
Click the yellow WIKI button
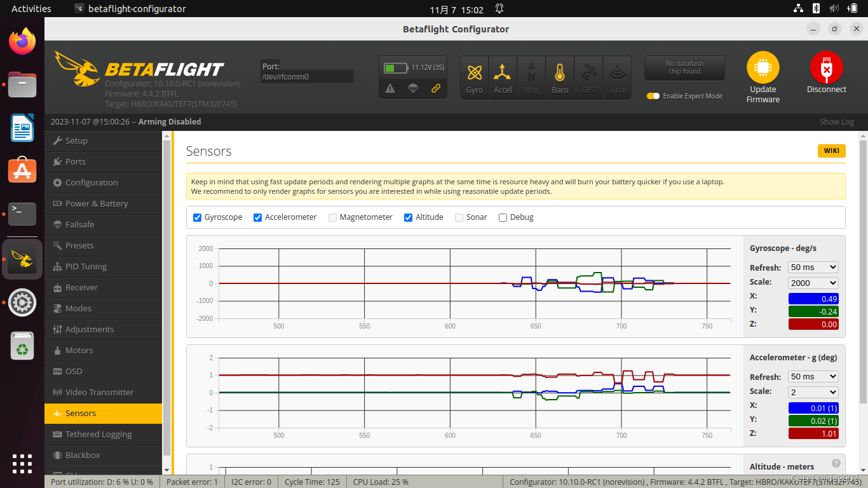tap(831, 151)
